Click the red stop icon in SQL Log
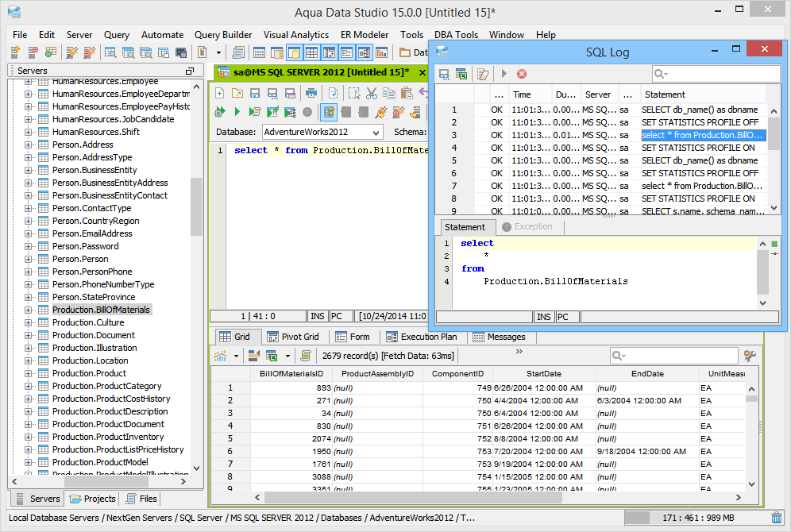This screenshot has height=532, width=791. [x=522, y=74]
